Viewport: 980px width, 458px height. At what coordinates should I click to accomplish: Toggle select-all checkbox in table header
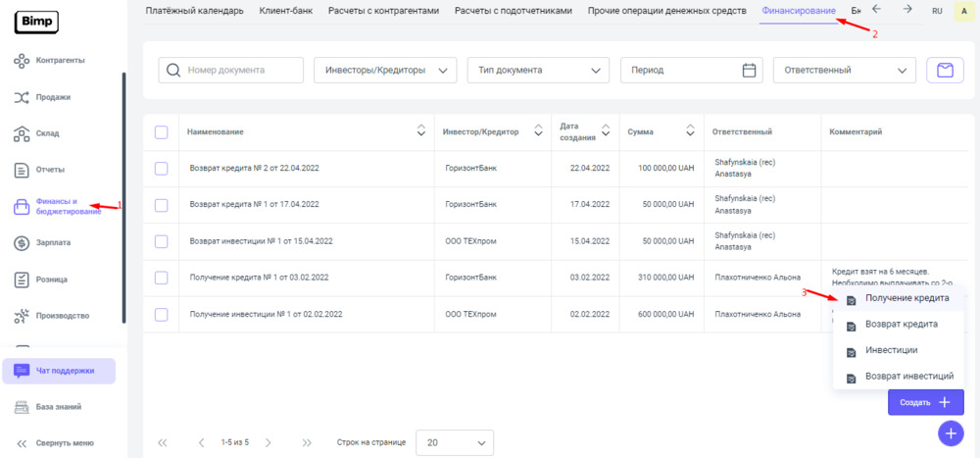pos(162,132)
